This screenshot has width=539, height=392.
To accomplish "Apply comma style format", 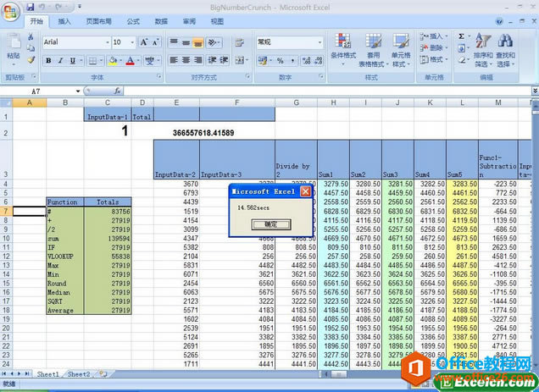I will (292, 61).
